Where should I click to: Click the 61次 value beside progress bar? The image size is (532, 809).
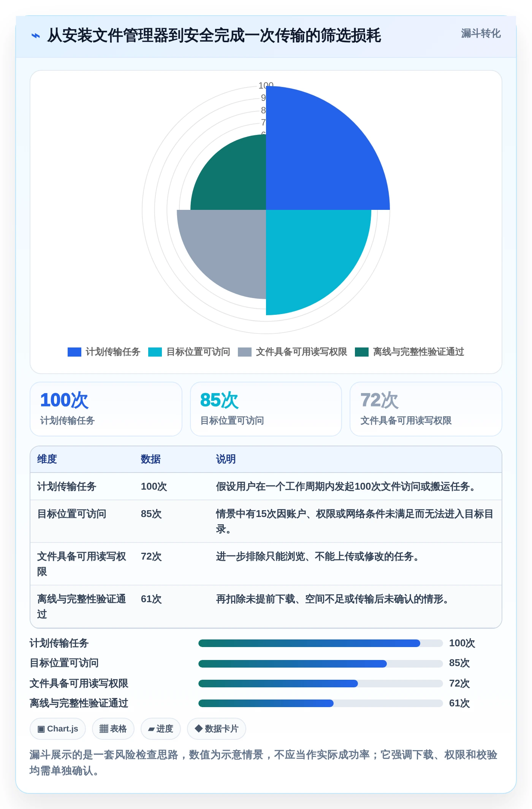click(x=459, y=703)
